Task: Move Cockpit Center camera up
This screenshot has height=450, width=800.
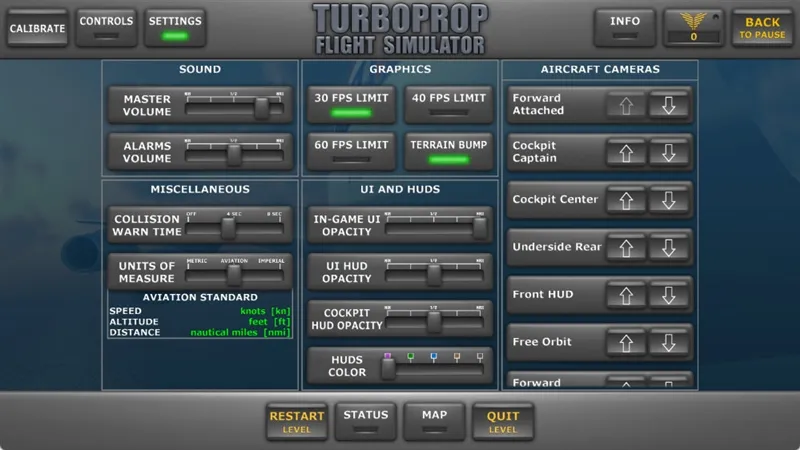Action: pyautogui.click(x=626, y=201)
